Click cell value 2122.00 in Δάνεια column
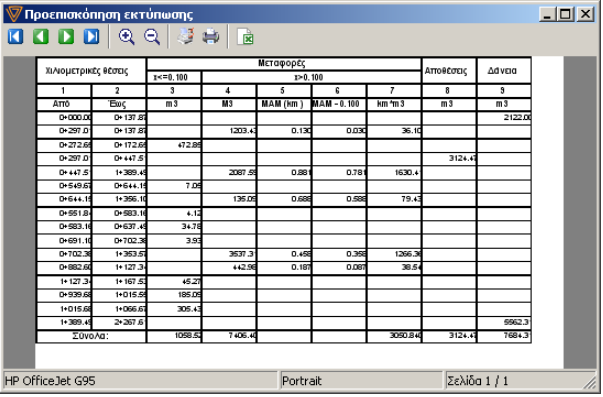 pos(517,118)
